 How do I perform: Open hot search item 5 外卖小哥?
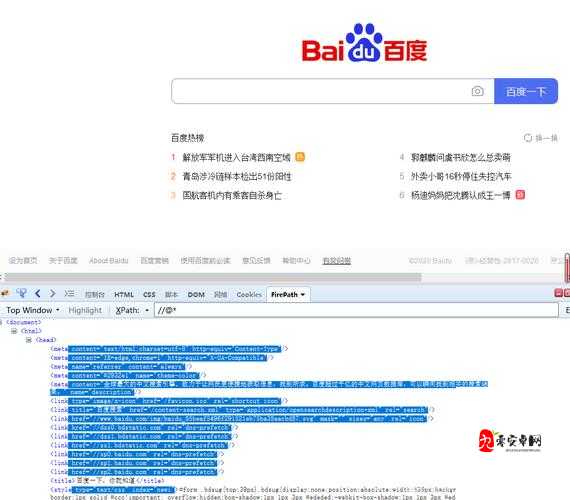click(x=461, y=176)
